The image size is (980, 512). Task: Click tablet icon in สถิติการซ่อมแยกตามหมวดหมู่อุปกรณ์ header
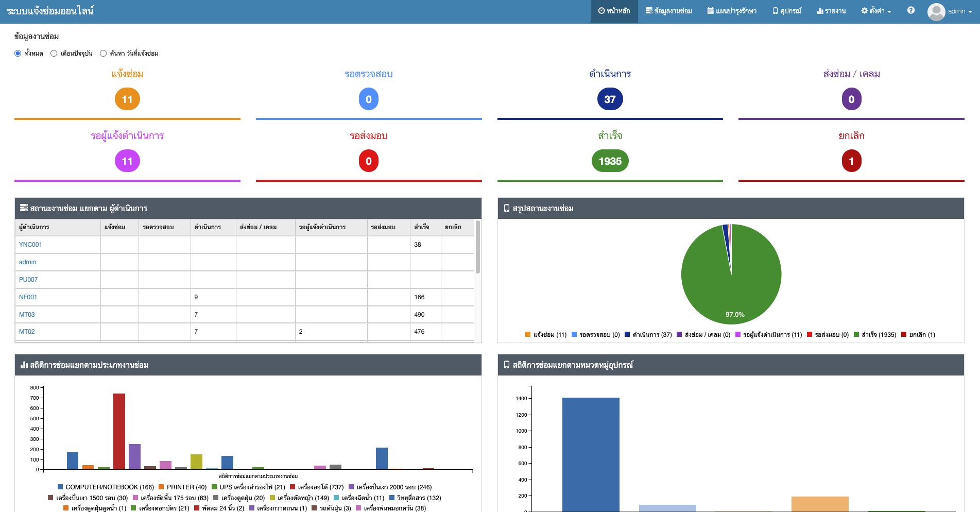pos(507,365)
